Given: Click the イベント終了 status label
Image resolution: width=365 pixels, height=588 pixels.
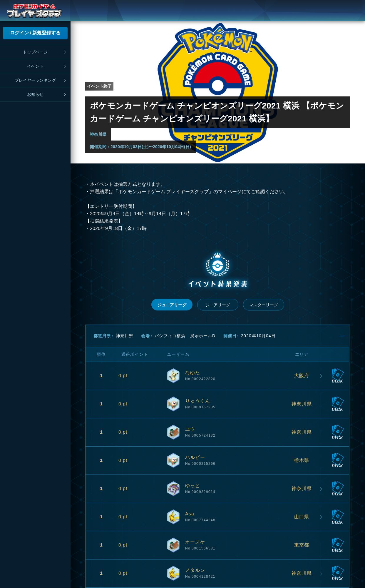Looking at the screenshot, I should click(99, 86).
